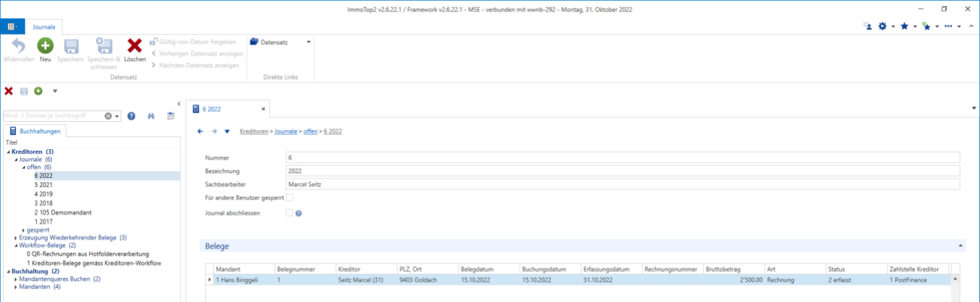Image resolution: width=980 pixels, height=302 pixels.
Task: Toggle Für andere Benutzer gesperrt checkbox
Action: click(289, 197)
